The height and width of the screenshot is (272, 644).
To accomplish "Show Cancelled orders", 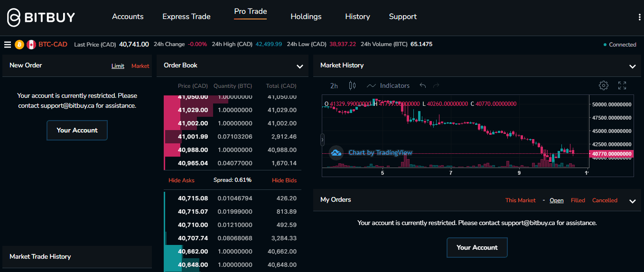I will pos(605,200).
